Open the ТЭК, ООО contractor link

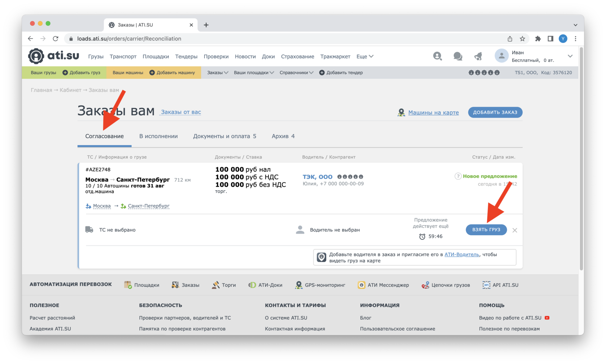pos(317,177)
